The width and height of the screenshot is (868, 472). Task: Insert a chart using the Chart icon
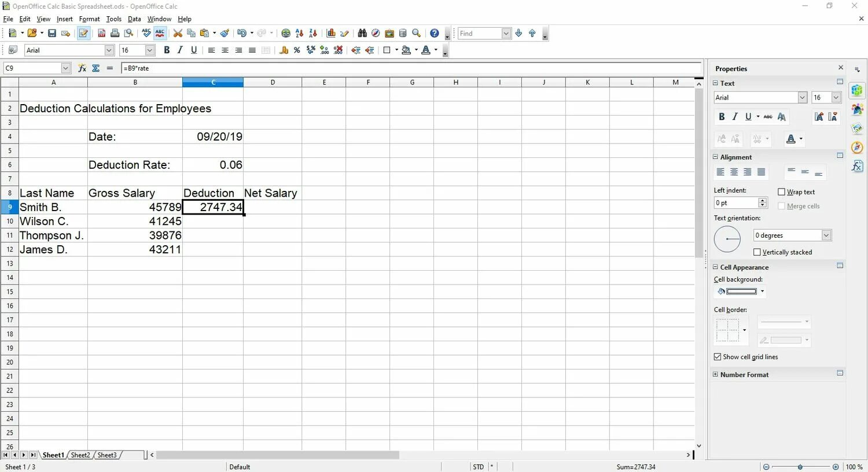click(x=331, y=34)
